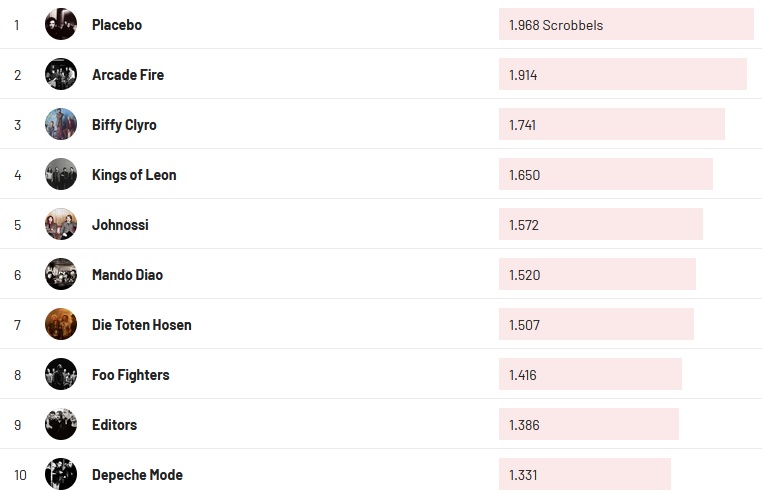
Task: Click the Johnossi artist thumbnail
Action: point(61,224)
